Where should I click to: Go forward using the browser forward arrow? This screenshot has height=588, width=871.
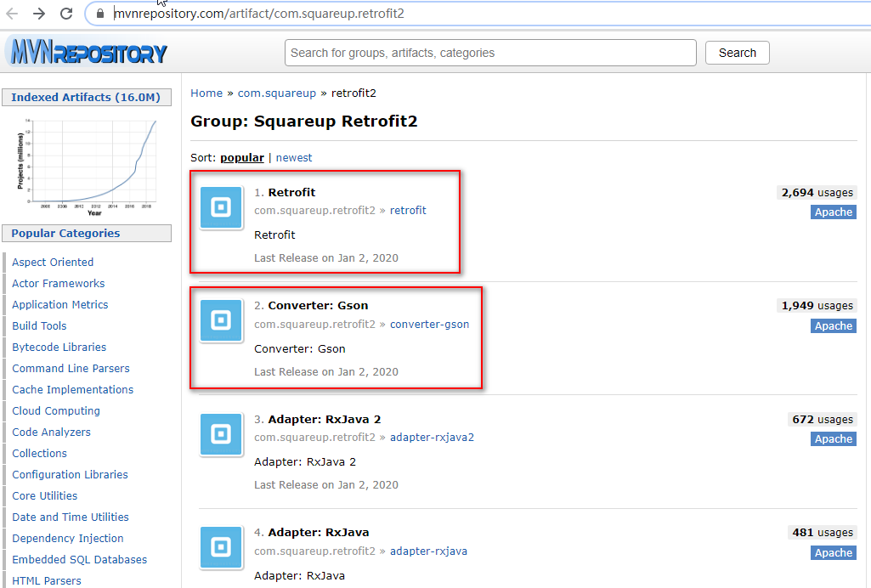coord(39,14)
